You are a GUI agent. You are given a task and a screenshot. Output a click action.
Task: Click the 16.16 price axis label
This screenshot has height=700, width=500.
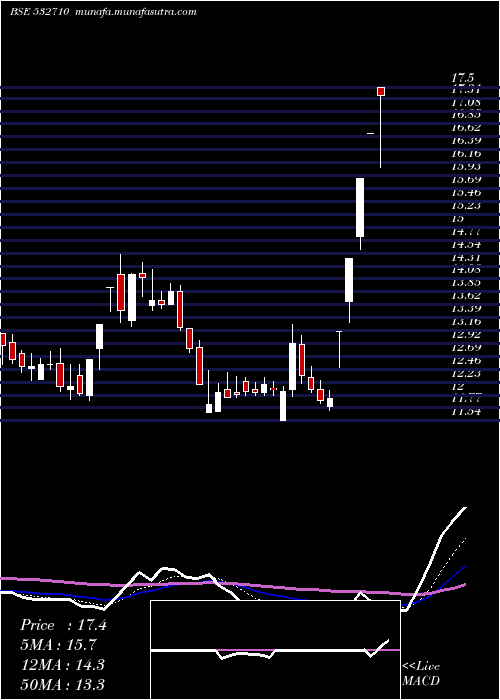point(466,154)
